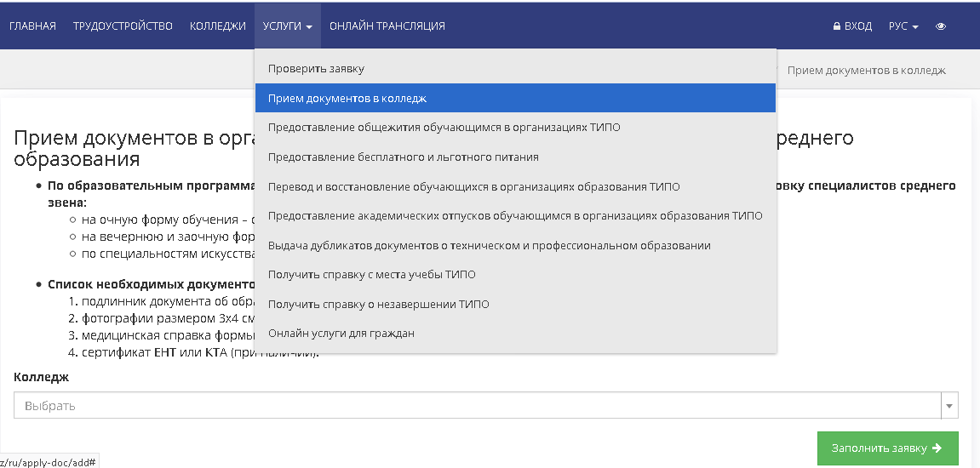The image size is (980, 468).
Task: Open ТРУДОУСТРОЙСТВО in navigation bar
Action: [x=123, y=26]
